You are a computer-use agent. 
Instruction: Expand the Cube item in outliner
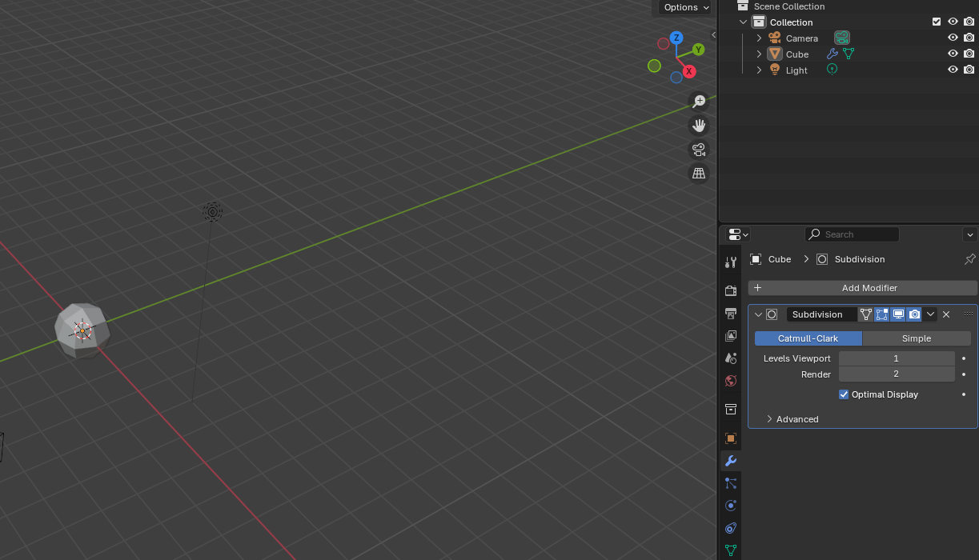pyautogui.click(x=759, y=54)
